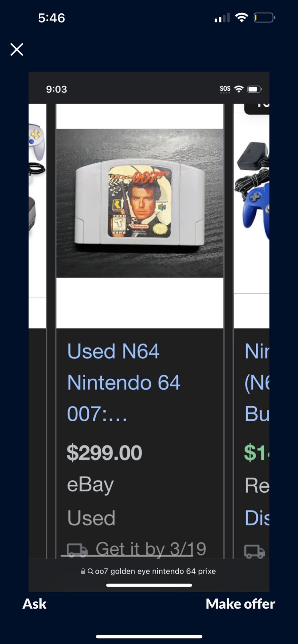Close the photo viewer with the X icon

(16, 49)
